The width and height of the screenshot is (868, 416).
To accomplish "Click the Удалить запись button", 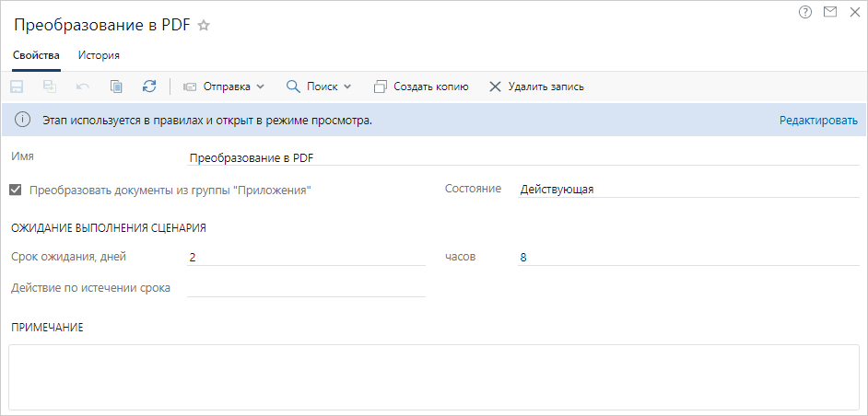I will point(536,87).
